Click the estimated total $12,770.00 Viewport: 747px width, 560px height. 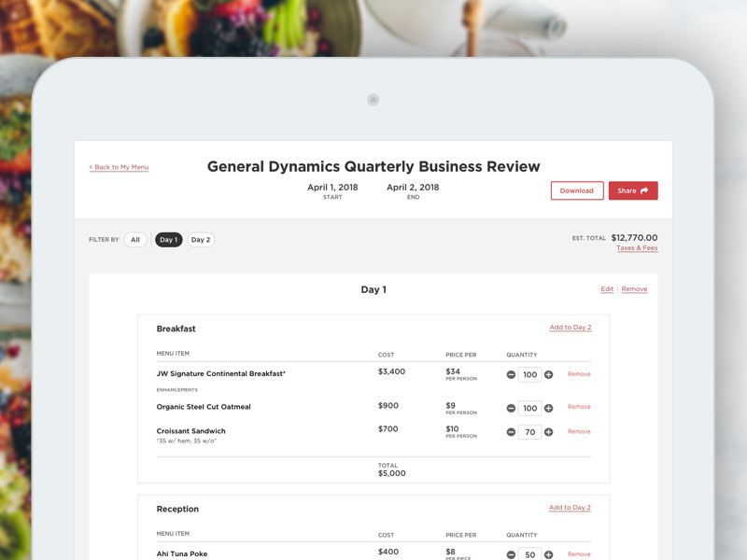click(x=634, y=238)
